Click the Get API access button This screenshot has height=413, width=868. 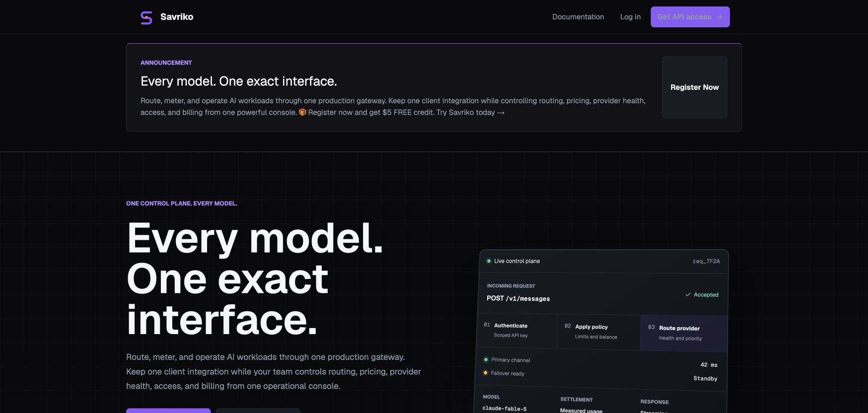(x=690, y=17)
